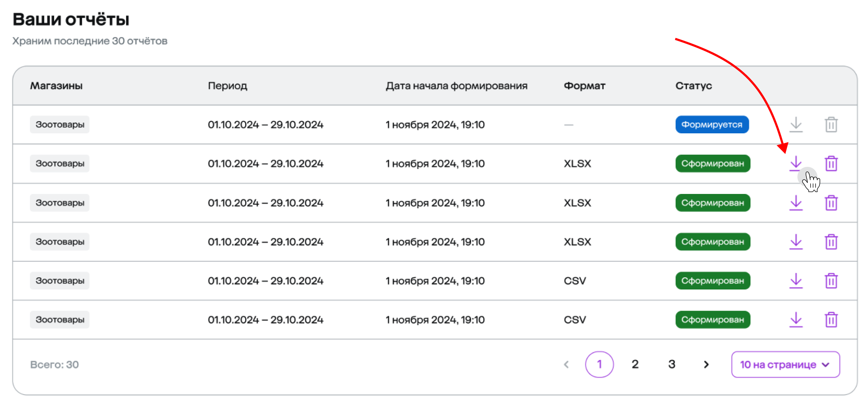This screenshot has height=405, width=868.
Task: Open the '10 на странице' dropdown
Action: click(785, 364)
